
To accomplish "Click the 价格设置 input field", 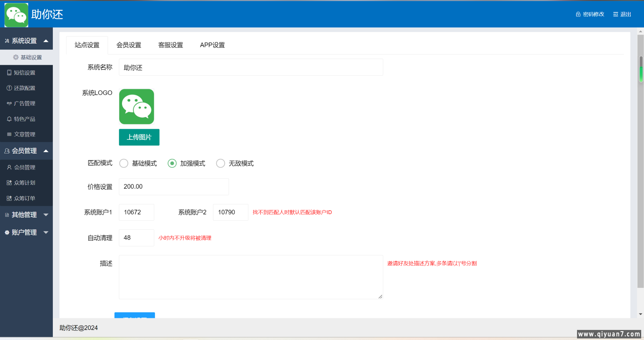I will (174, 187).
